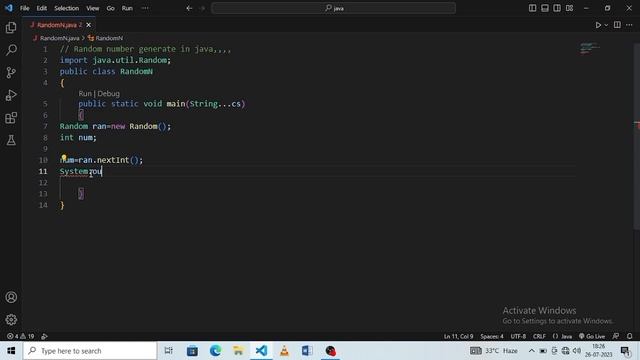
Task: Toggle the secondary side bar
Action: coord(557,8)
